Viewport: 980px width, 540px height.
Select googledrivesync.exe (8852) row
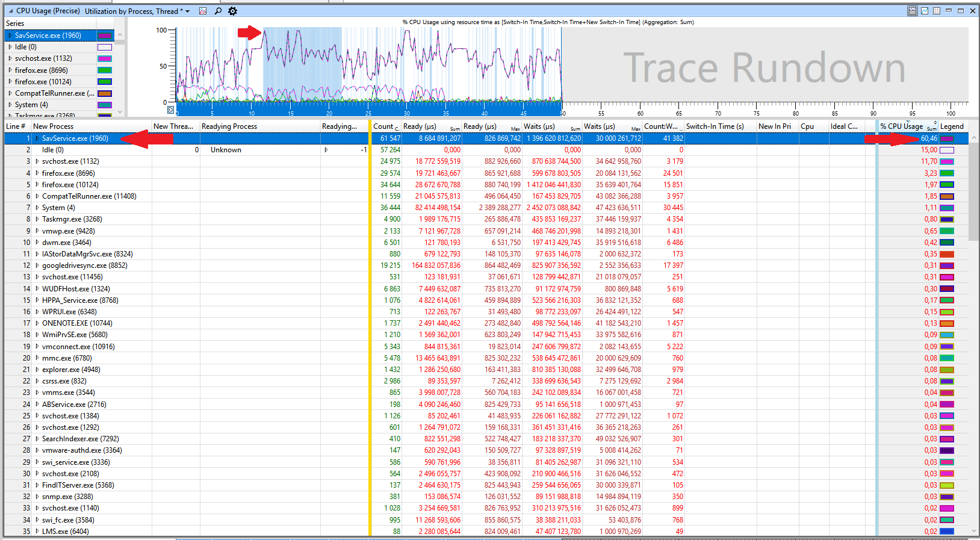coord(486,265)
